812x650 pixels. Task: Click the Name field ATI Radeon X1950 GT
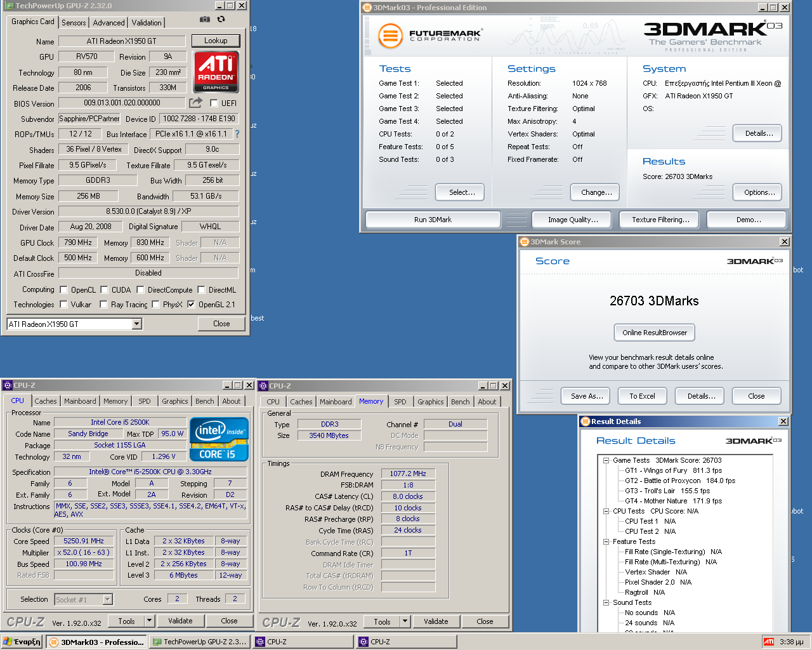[x=122, y=41]
